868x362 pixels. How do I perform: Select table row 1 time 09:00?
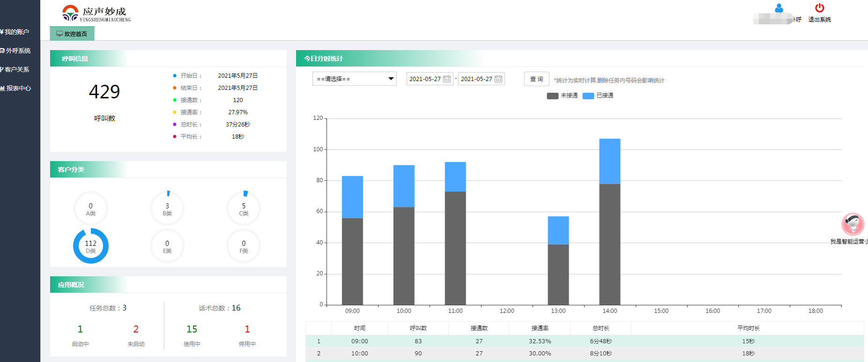point(360,341)
